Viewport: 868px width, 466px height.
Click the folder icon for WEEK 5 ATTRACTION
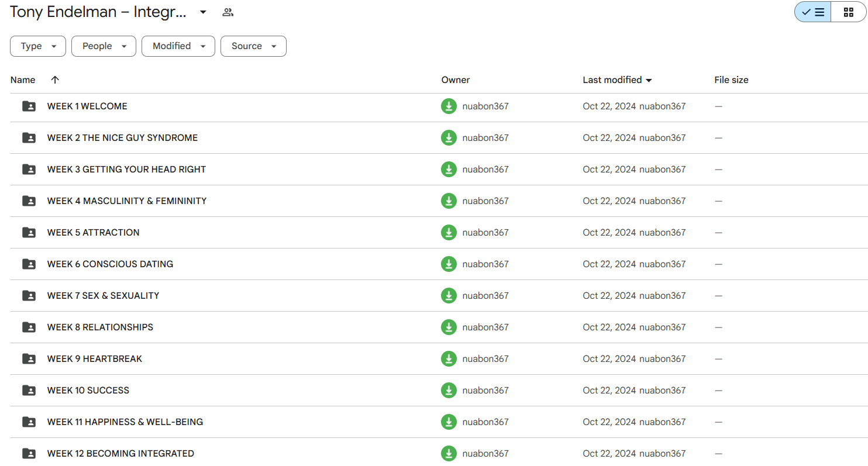29,233
